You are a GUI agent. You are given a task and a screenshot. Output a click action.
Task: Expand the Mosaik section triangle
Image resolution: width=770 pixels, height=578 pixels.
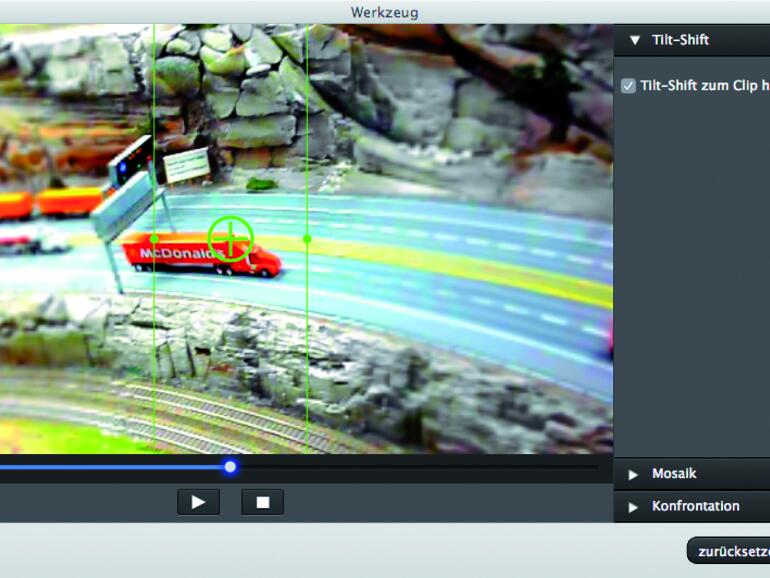[x=632, y=474]
